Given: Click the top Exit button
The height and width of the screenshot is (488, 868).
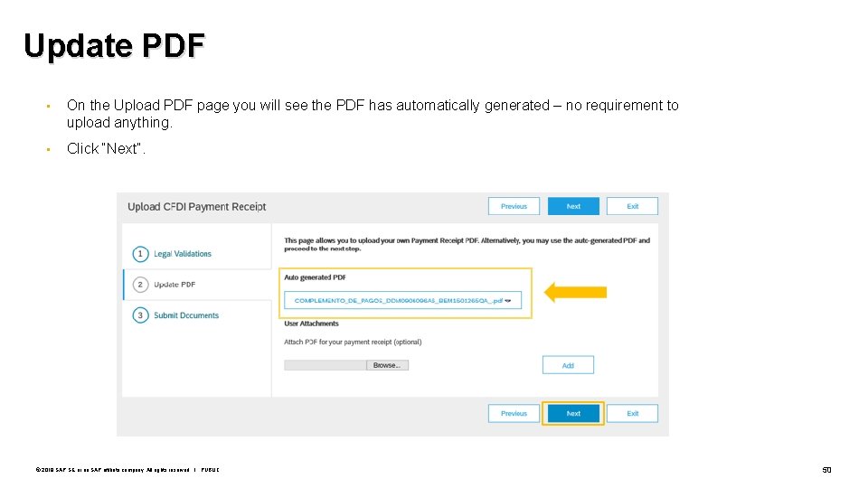Looking at the screenshot, I should pos(632,206).
